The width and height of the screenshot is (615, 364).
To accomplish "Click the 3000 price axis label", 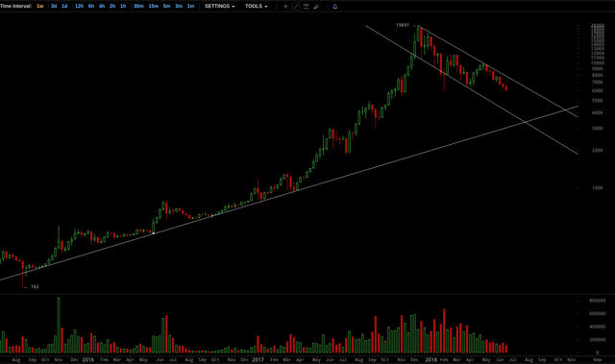I will [x=598, y=128].
